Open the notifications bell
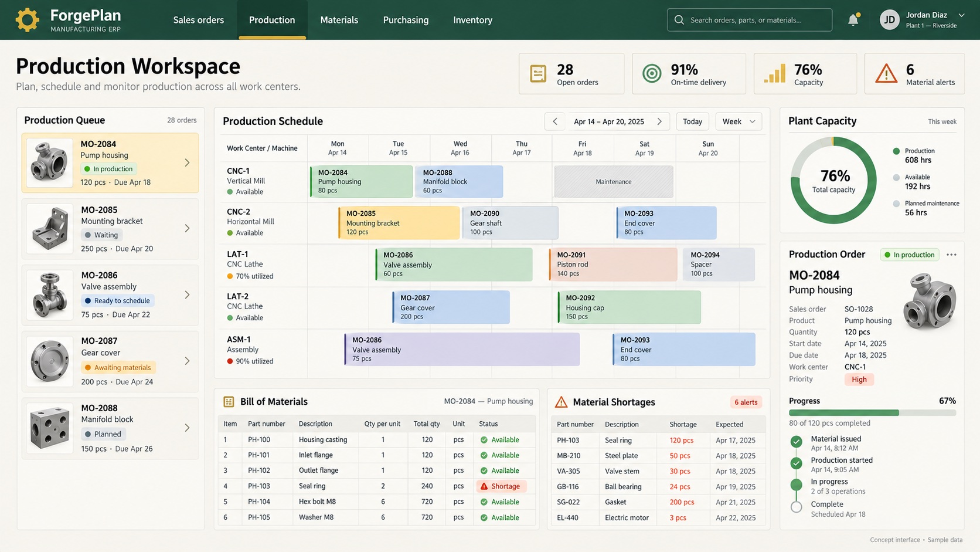Screen dimensions: 980x552 pos(853,20)
